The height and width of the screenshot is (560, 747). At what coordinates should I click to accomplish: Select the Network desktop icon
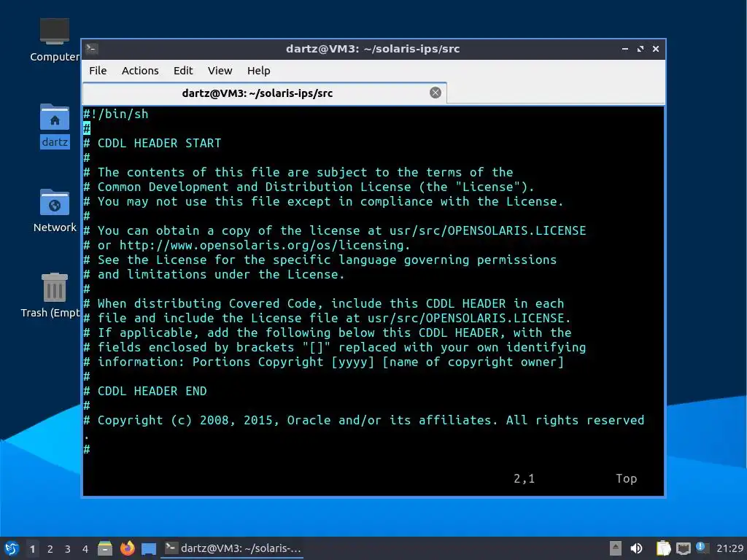click(54, 211)
